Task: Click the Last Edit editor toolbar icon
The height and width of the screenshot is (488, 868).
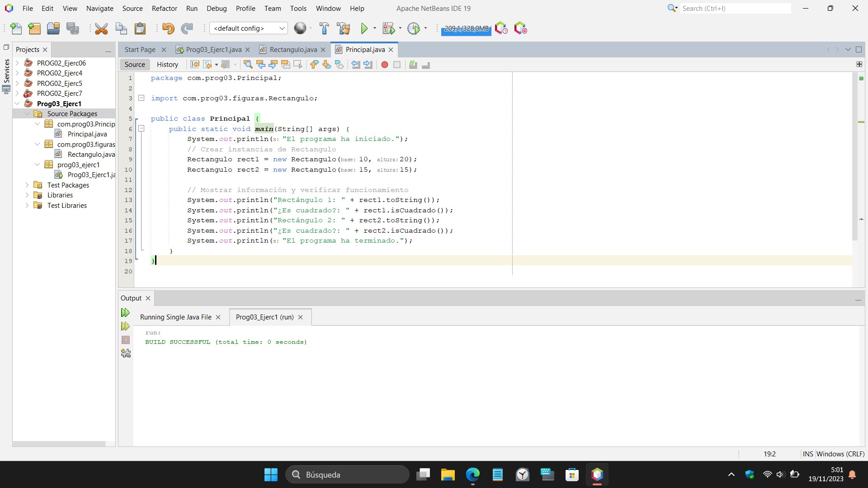Action: tap(195, 65)
